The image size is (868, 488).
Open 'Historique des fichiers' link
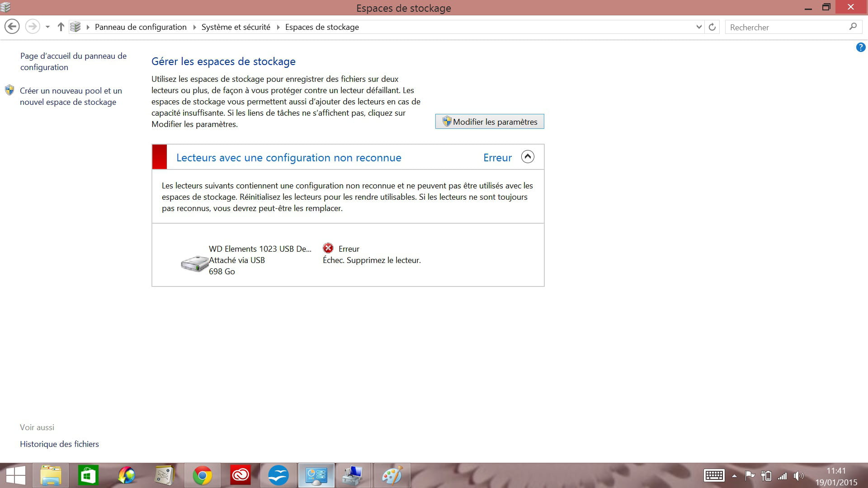(59, 444)
